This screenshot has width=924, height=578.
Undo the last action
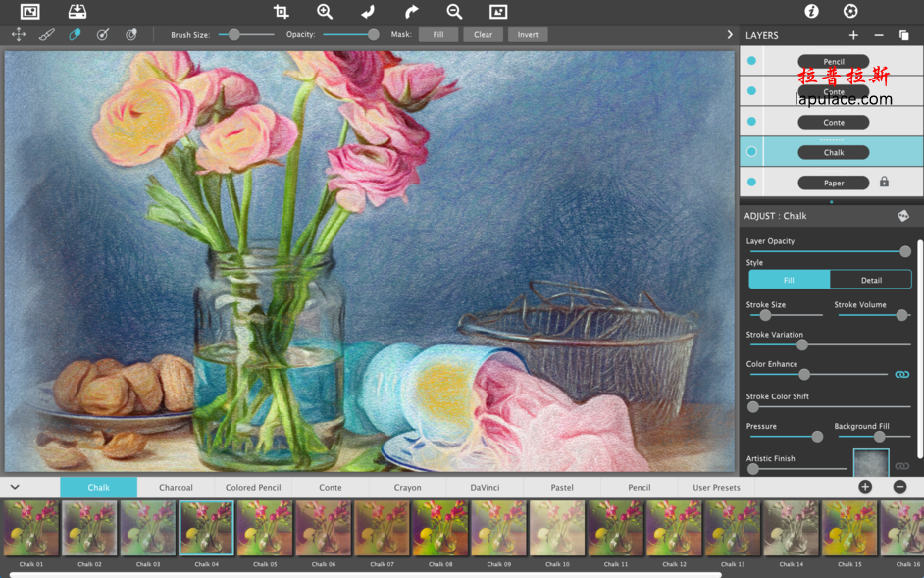click(x=367, y=12)
